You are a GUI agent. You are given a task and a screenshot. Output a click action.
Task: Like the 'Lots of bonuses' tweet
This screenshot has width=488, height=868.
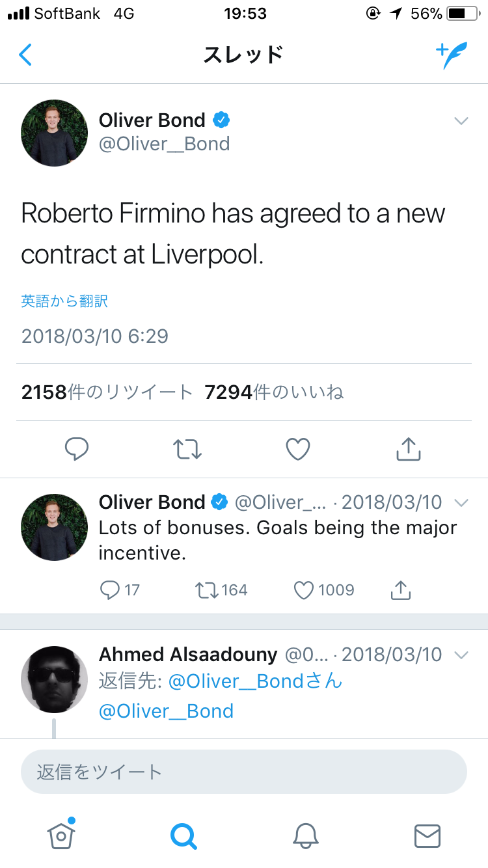(305, 590)
